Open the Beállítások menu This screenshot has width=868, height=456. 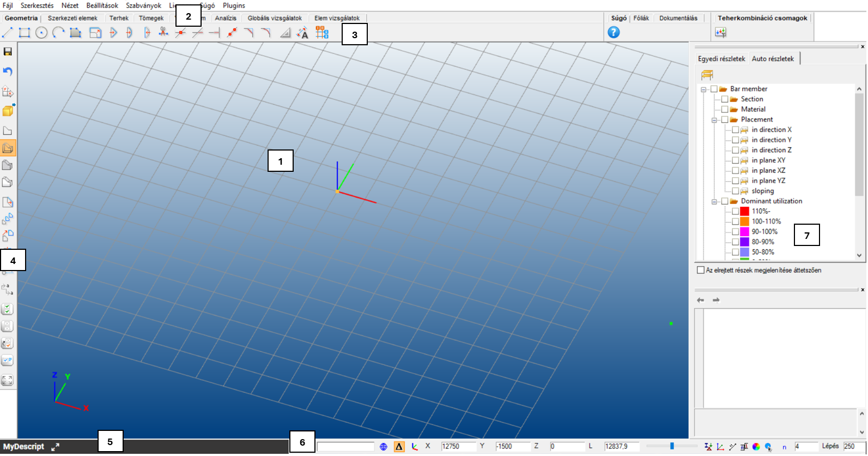click(x=102, y=5)
